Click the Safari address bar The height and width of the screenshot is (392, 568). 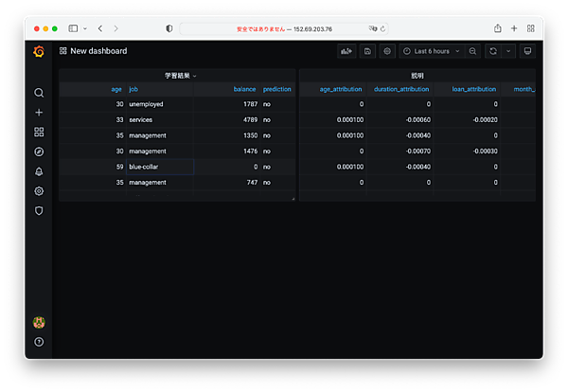tap(284, 28)
